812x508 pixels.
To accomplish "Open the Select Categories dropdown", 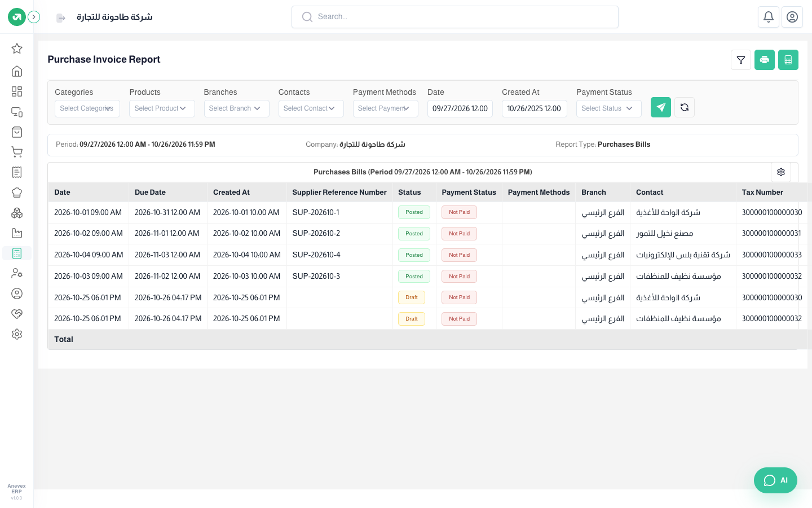I will (87, 108).
